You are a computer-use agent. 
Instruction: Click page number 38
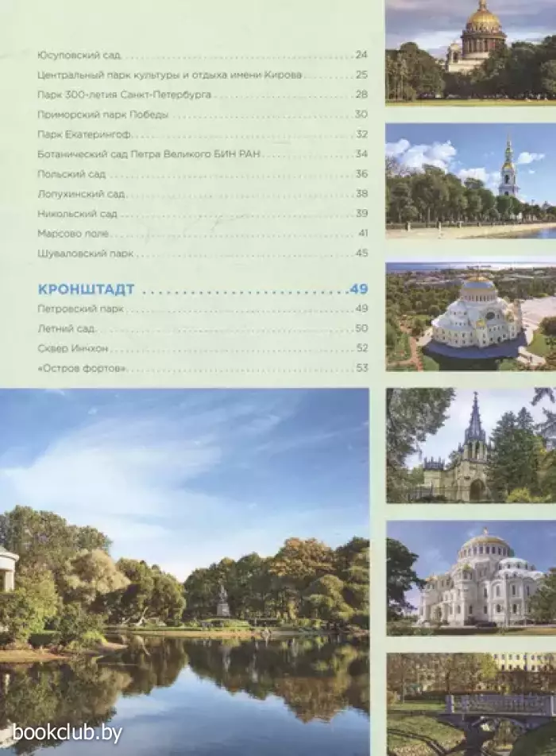361,193
